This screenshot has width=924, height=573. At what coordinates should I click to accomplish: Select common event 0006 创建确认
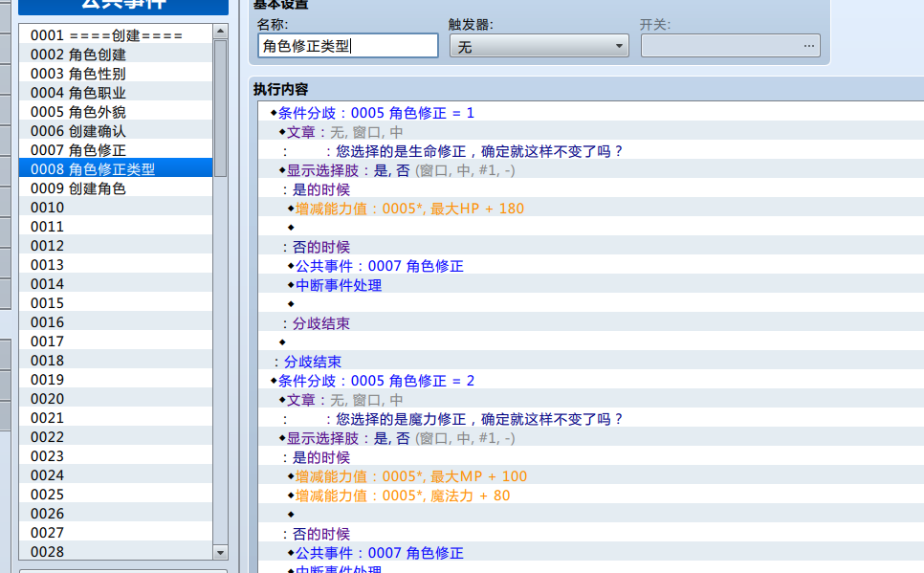pos(116,131)
